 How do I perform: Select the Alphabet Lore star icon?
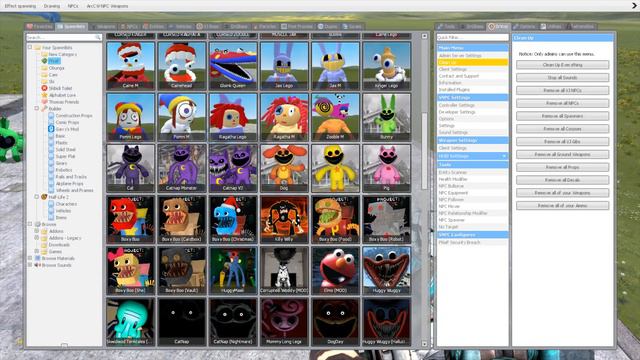(44, 95)
